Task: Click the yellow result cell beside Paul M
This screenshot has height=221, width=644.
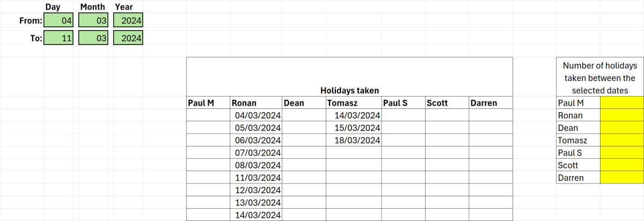Action: coord(621,103)
